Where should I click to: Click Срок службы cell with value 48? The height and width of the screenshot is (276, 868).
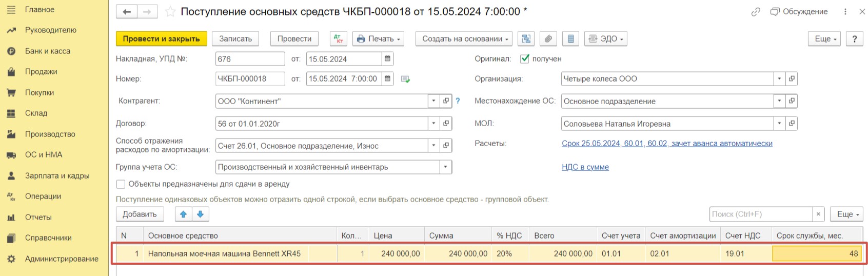(x=817, y=253)
